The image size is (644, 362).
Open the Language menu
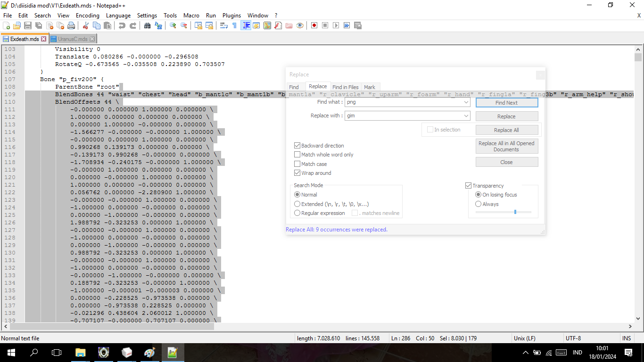point(118,16)
